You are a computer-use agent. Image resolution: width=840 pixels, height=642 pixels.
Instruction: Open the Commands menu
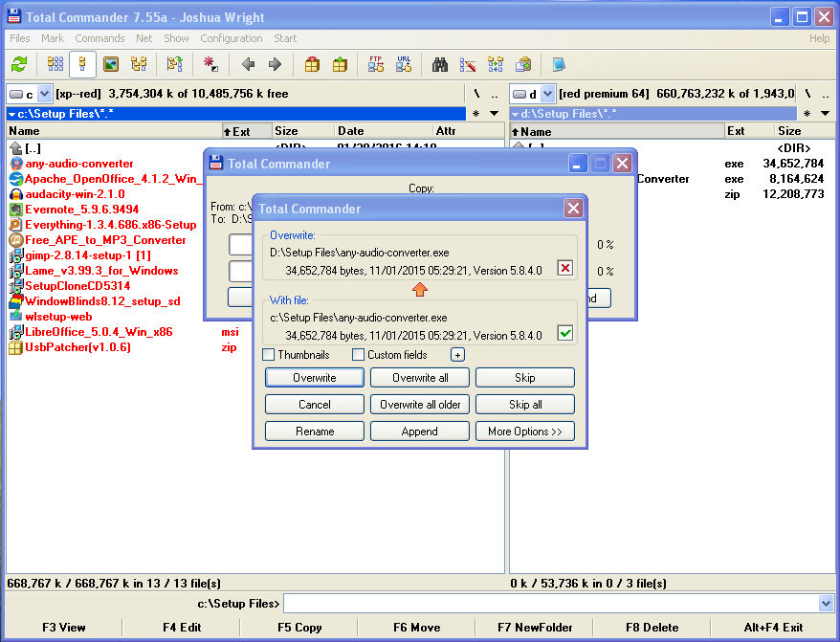[x=99, y=38]
